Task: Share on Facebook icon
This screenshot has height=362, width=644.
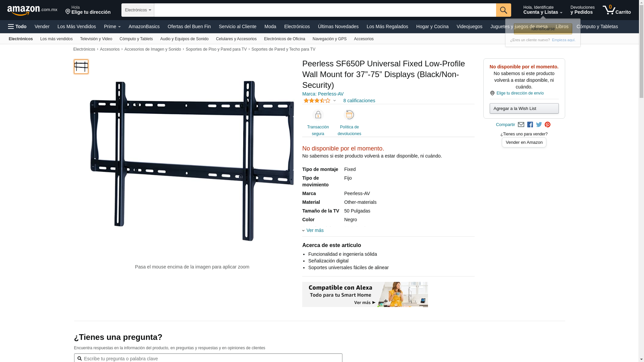Action: 530,125
